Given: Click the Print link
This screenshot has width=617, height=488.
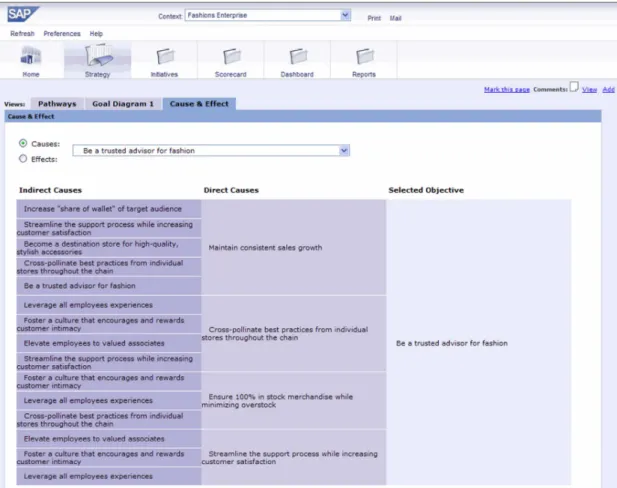Looking at the screenshot, I should pyautogui.click(x=374, y=18).
